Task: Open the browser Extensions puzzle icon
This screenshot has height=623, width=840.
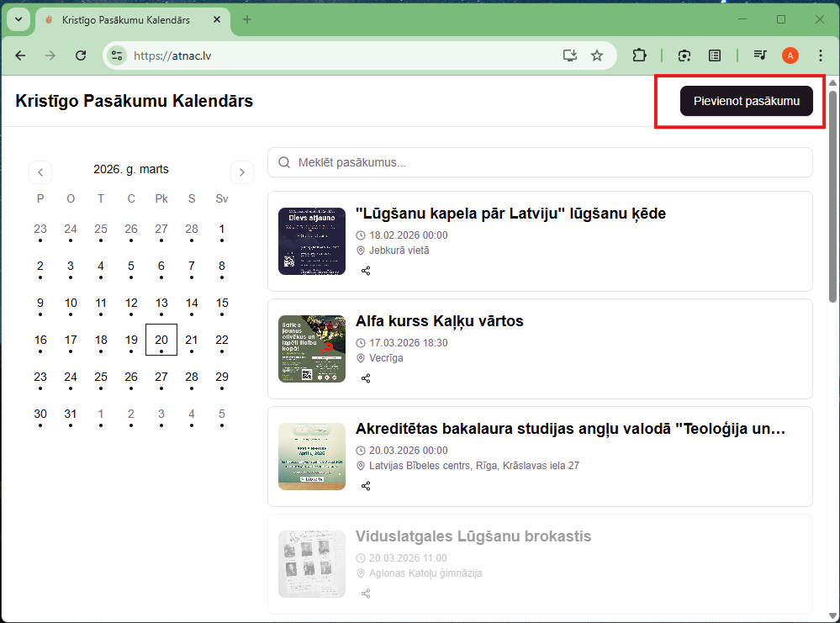Action: click(x=639, y=55)
